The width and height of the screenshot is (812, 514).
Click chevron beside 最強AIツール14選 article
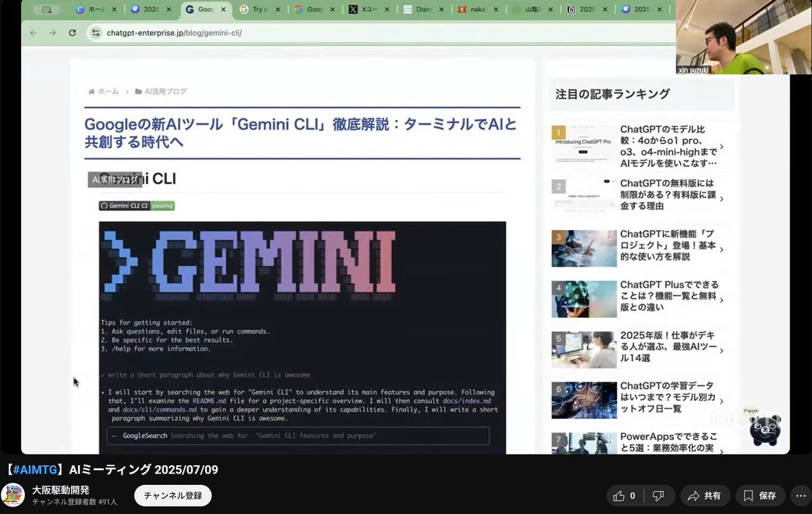coord(722,350)
